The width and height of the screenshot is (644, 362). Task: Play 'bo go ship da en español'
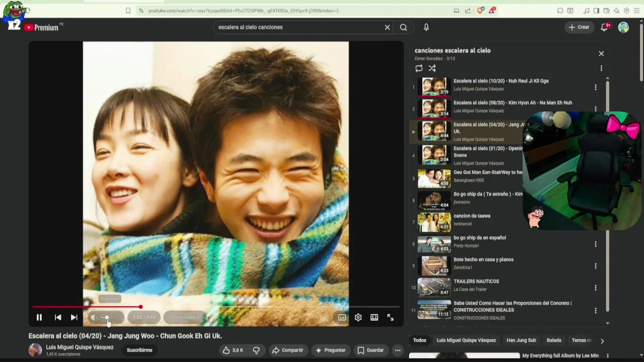[479, 238]
